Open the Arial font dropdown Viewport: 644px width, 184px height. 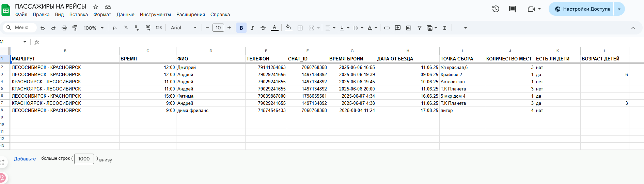click(x=184, y=28)
